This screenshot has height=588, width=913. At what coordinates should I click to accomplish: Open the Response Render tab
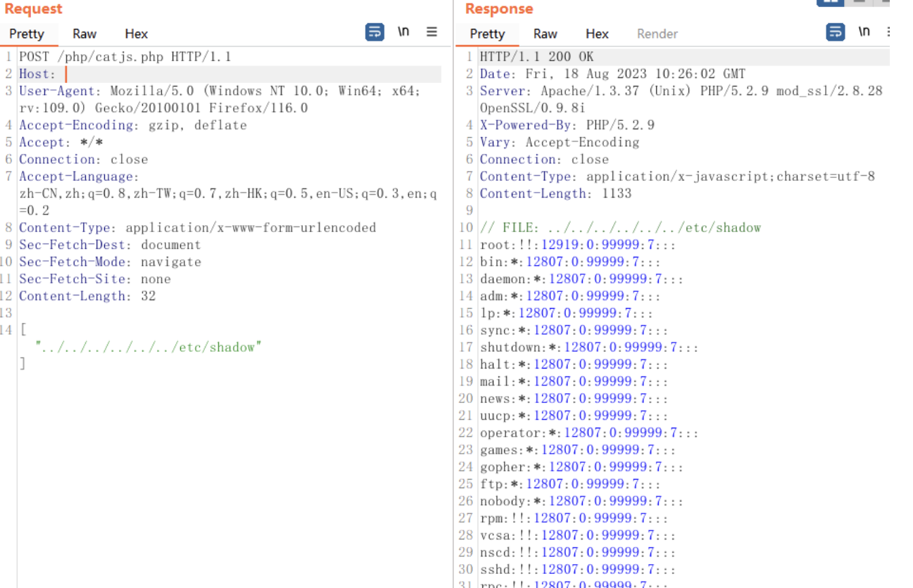tap(657, 34)
